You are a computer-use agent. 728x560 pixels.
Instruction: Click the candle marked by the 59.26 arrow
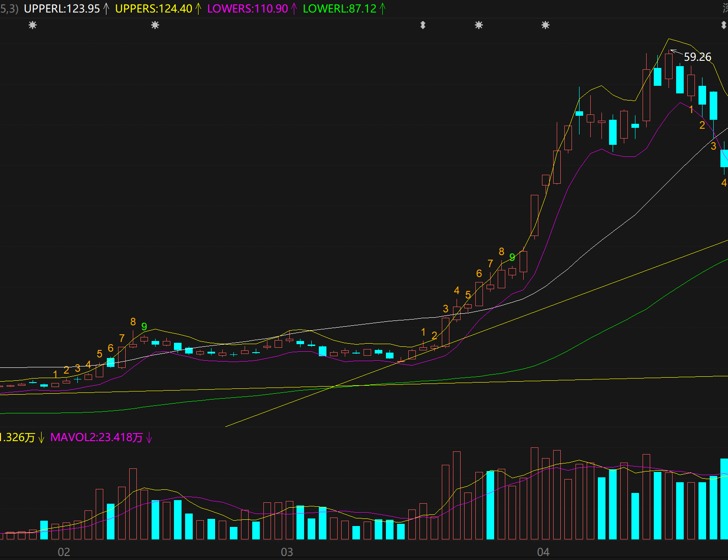click(x=669, y=66)
